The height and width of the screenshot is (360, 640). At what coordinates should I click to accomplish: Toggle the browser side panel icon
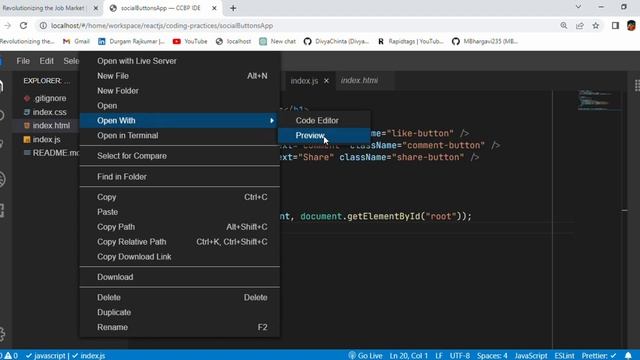pyautogui.click(x=615, y=25)
